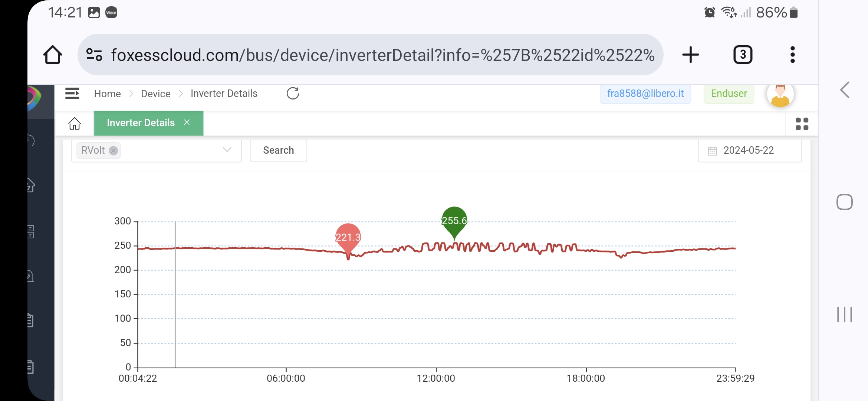868x401 pixels.
Task: Click the Device breadcrumb link
Action: pyautogui.click(x=155, y=94)
